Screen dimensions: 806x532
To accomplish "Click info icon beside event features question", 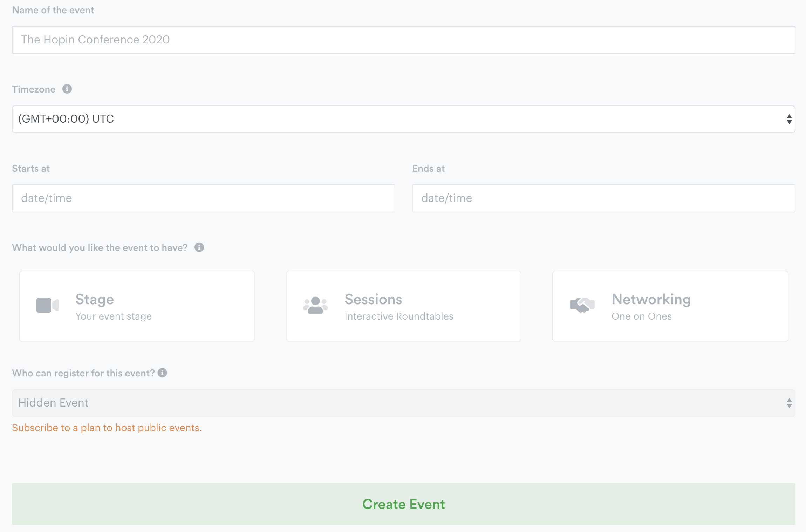I will tap(199, 247).
